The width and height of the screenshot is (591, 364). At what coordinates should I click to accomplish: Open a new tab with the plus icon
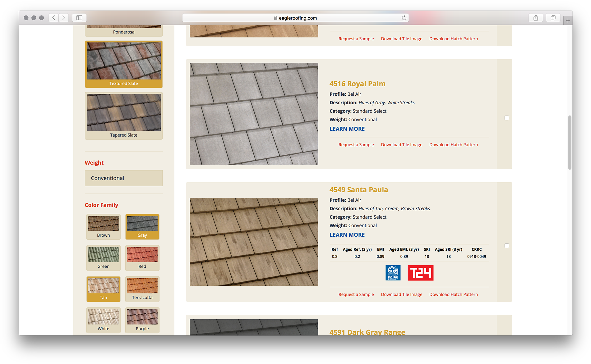[568, 20]
